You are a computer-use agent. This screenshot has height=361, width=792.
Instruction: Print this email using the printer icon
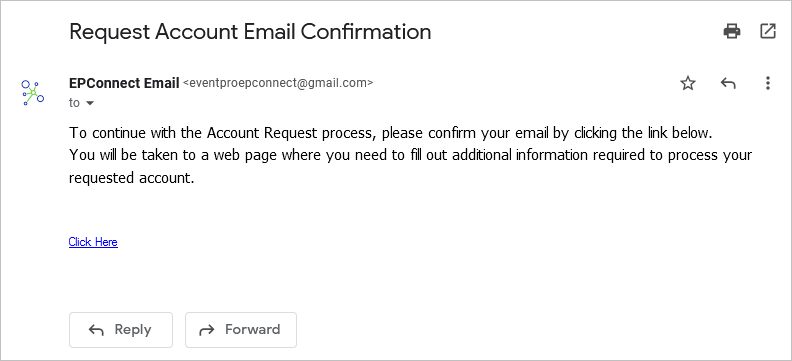[731, 31]
